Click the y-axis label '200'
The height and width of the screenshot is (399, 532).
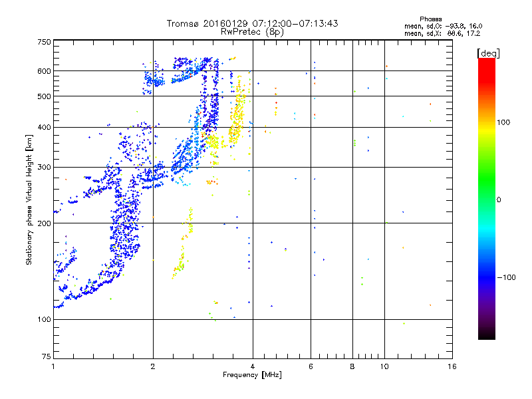tap(44, 223)
